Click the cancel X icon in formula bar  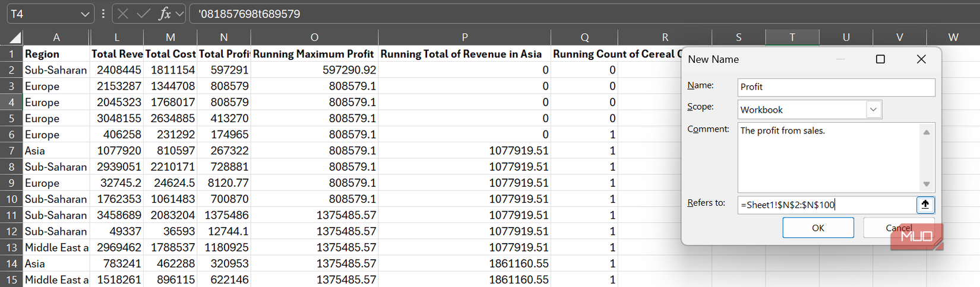pyautogui.click(x=123, y=14)
